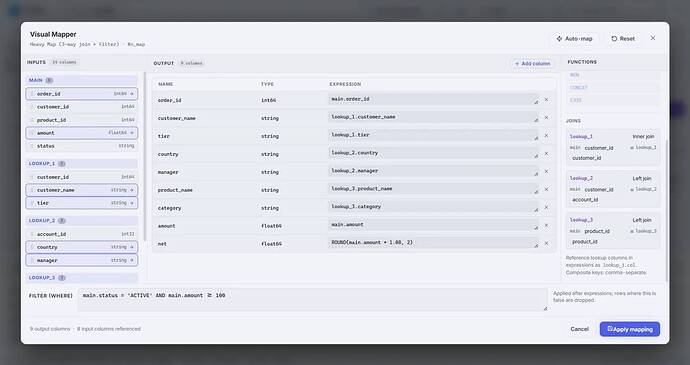Remove the order_id output column
This screenshot has height=365, width=690.
click(x=546, y=100)
